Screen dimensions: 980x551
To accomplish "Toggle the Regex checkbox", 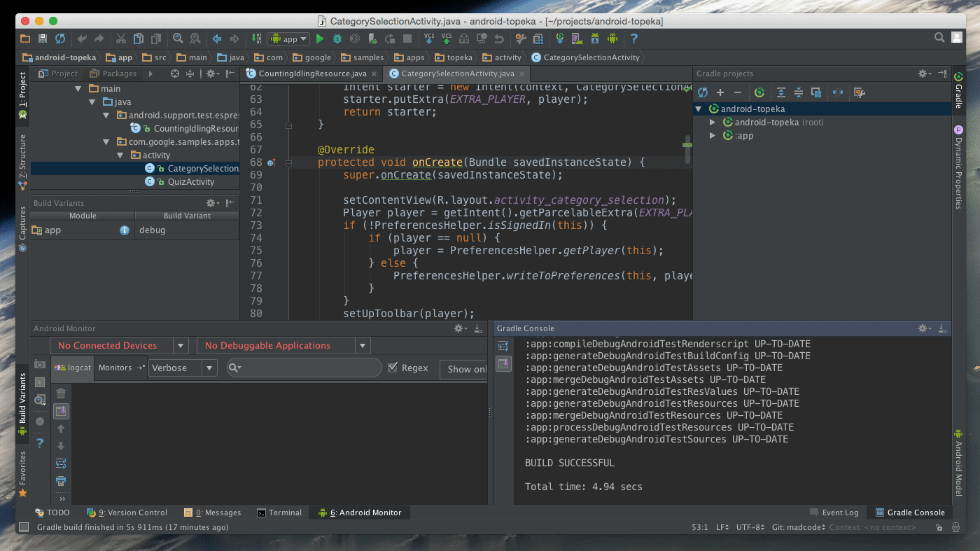I will (393, 368).
